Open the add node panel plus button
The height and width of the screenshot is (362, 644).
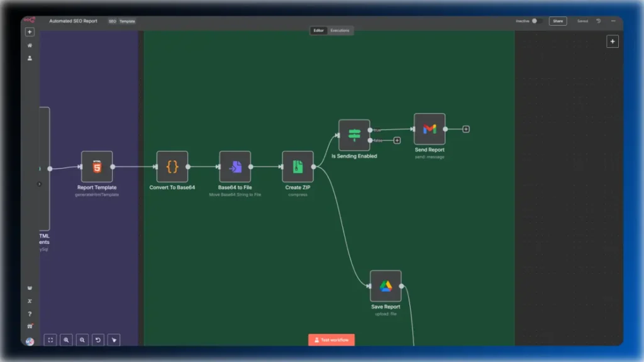coord(613,41)
